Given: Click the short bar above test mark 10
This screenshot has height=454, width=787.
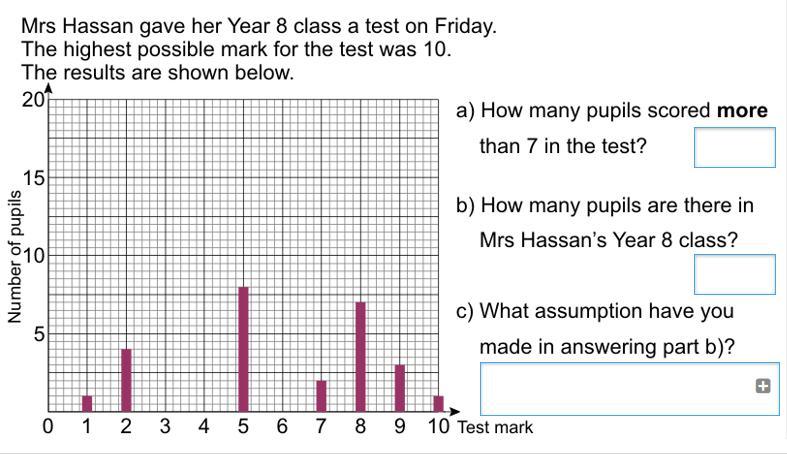Looking at the screenshot, I should pos(438,404).
